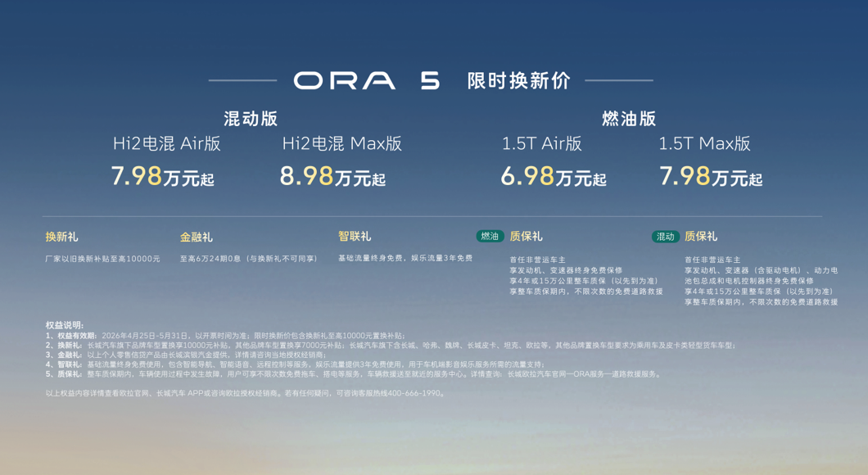This screenshot has height=475, width=868.
Task: Click the 换新礼 benefit heading
Action: click(x=62, y=237)
